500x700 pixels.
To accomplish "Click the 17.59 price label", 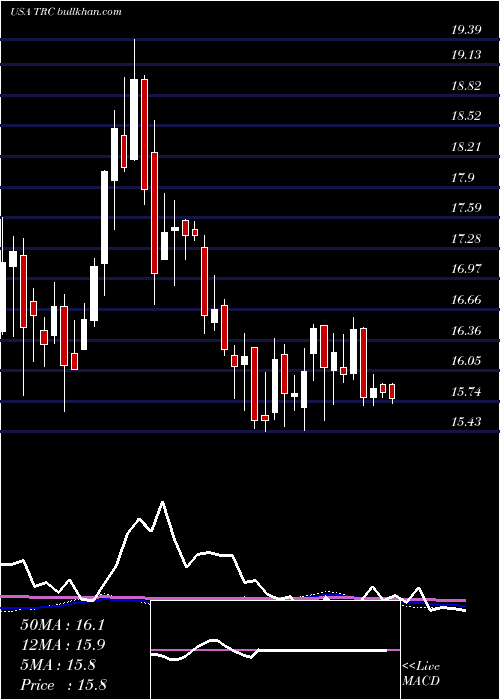I will [466, 208].
